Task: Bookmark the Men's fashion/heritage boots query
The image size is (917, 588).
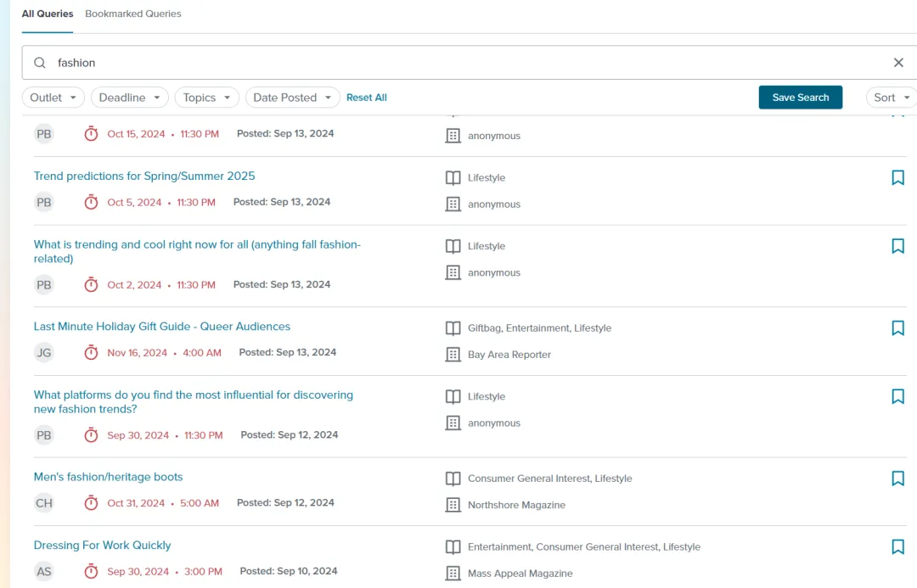Action: [x=897, y=479]
